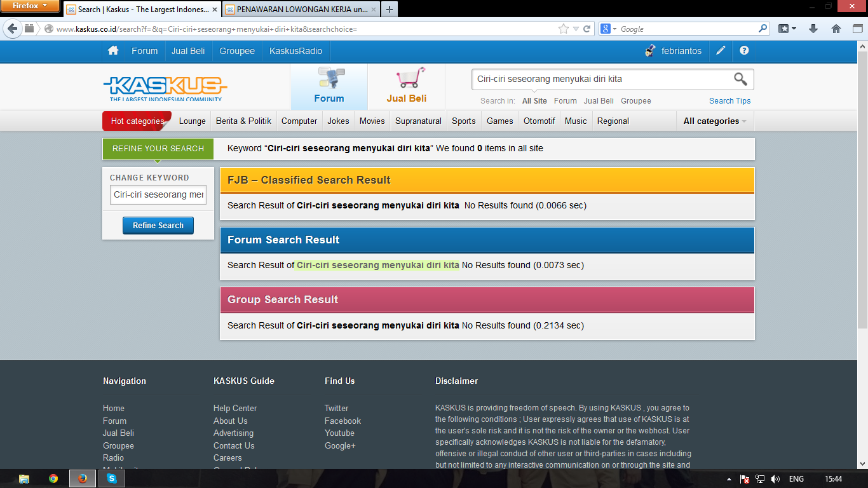The image size is (868, 488).
Task: Open Facebook link in Find Us
Action: [342, 421]
